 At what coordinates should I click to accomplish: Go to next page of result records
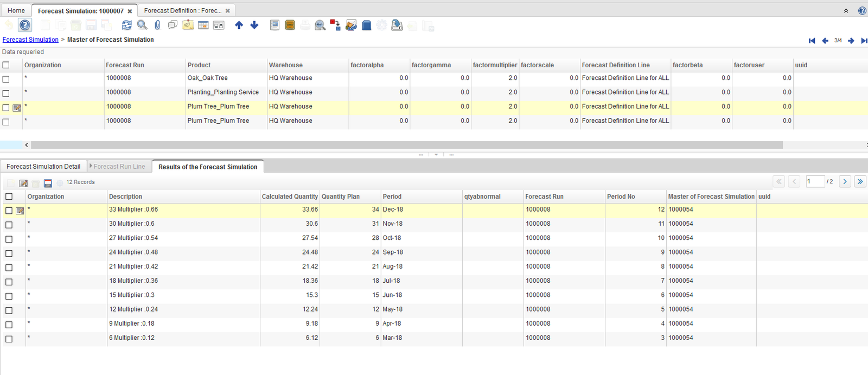[x=845, y=181]
